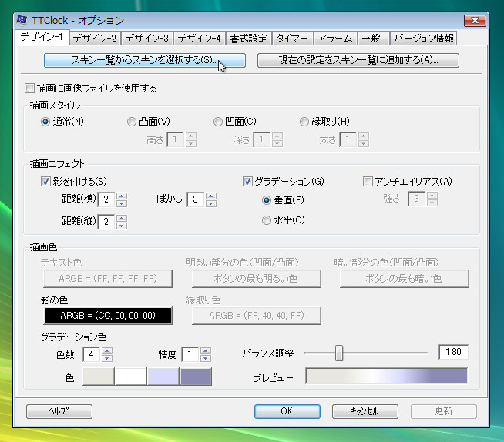Select the 縁取り(H) drawing style

tap(304, 122)
